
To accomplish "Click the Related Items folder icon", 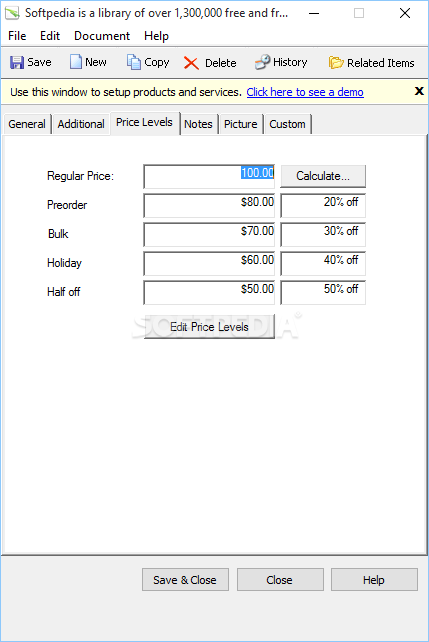I will point(336,63).
